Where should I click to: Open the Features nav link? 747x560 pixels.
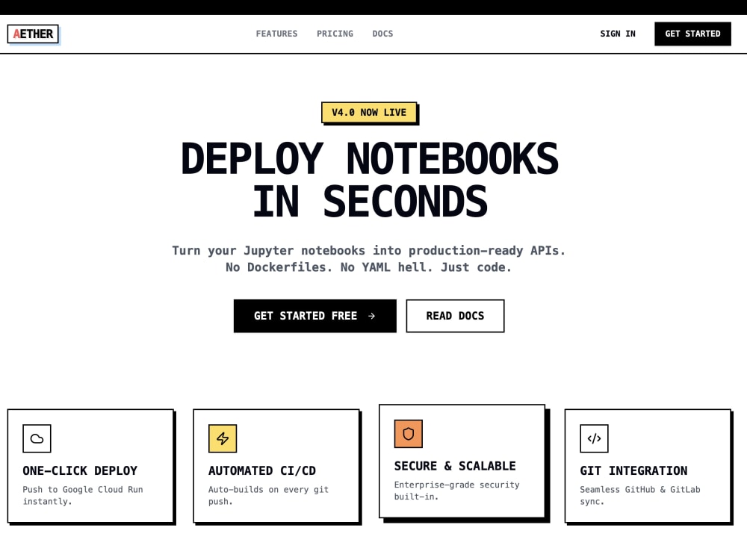(276, 34)
